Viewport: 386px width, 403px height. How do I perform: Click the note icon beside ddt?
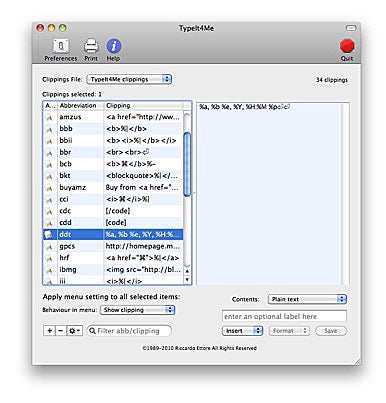pos(49,235)
